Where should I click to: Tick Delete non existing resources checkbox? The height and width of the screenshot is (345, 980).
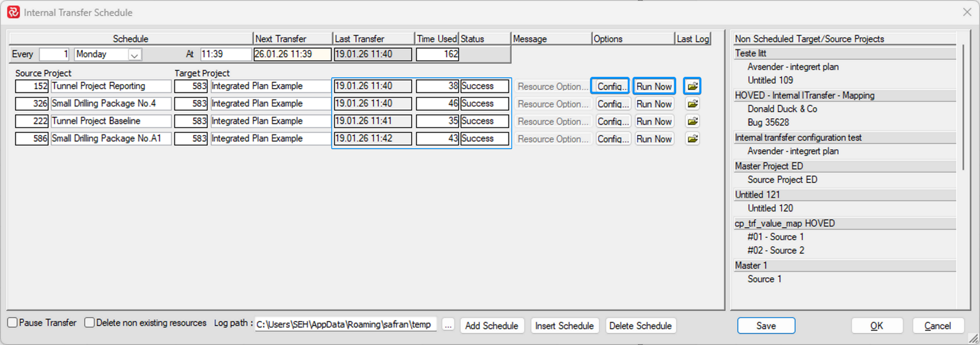point(89,323)
